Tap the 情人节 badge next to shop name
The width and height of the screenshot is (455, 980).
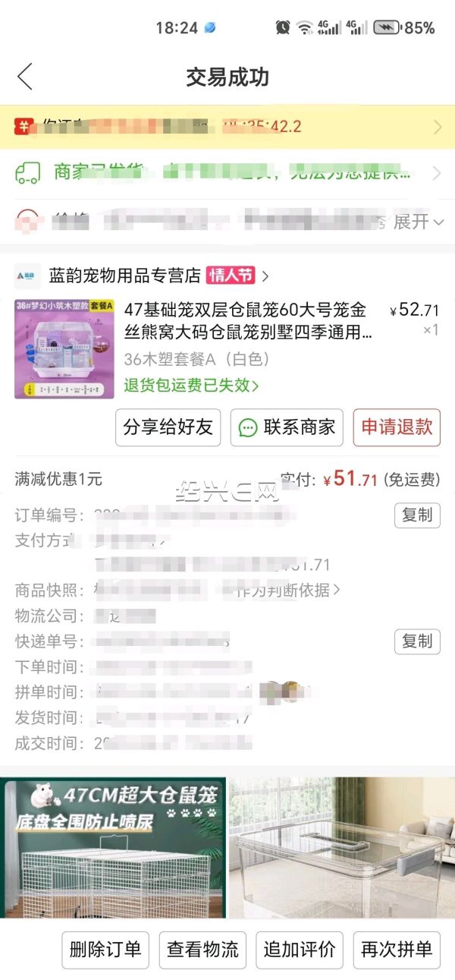tap(231, 275)
